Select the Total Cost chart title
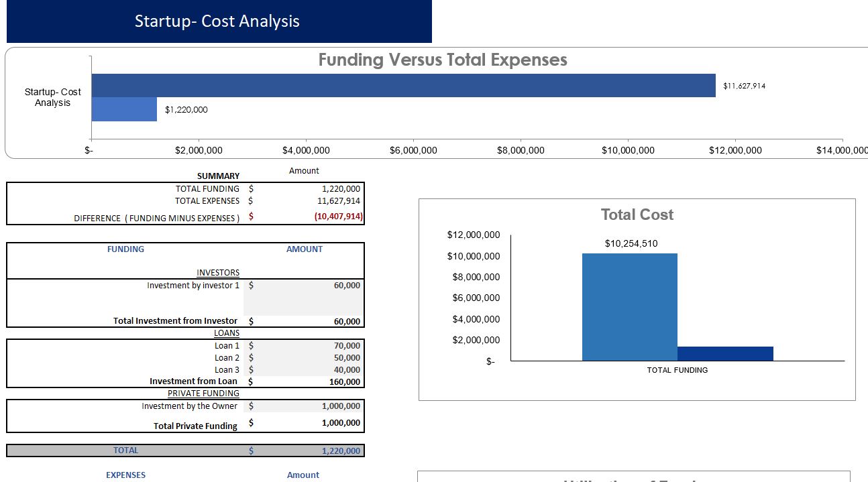 coord(636,215)
